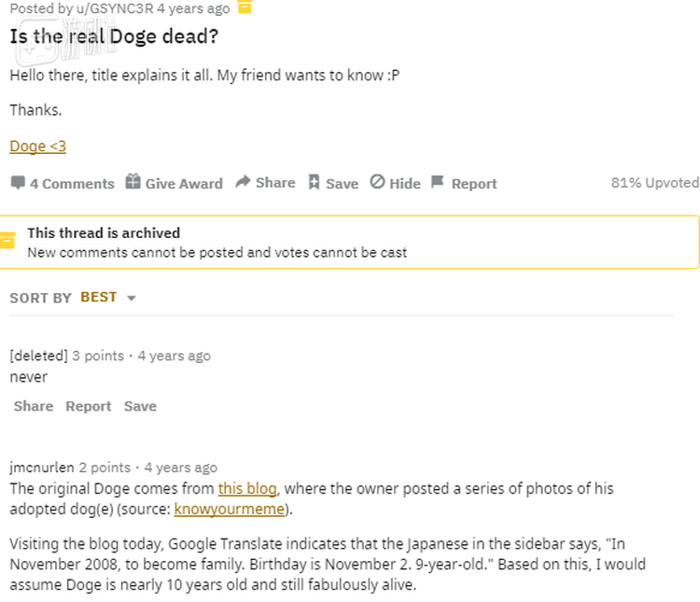The image size is (700, 602).
Task: Report the "never" comment
Action: pyautogui.click(x=88, y=406)
